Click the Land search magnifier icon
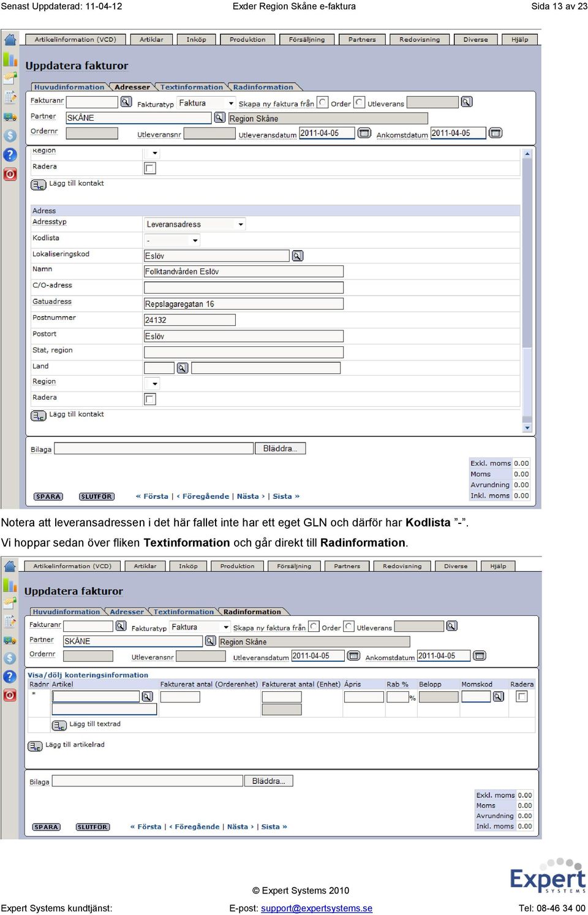588x915 pixels. [x=183, y=368]
